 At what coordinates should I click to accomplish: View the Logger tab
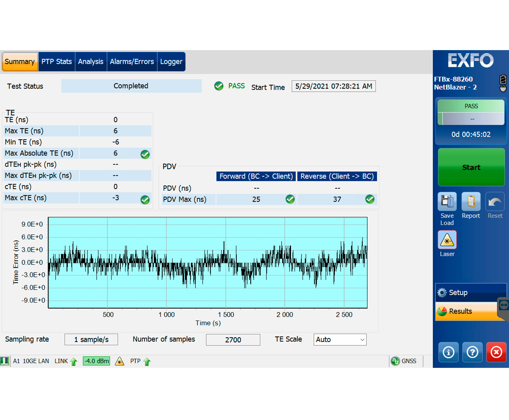coord(171,62)
